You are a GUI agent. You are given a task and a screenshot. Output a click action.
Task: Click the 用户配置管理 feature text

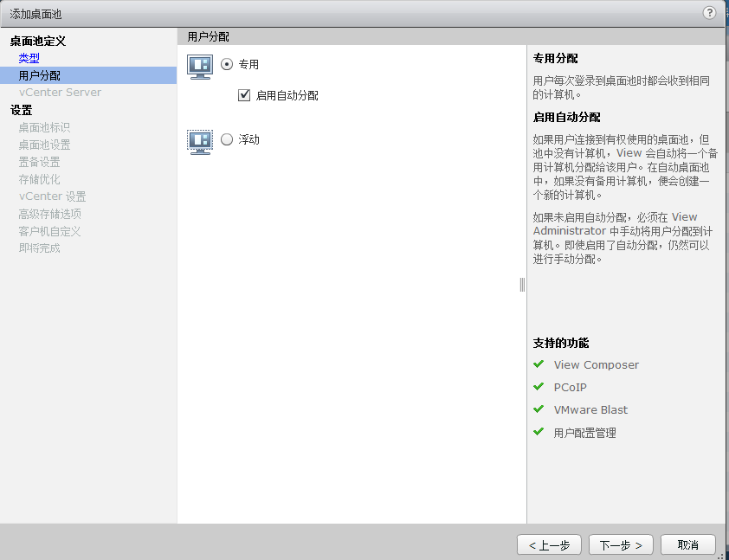(585, 433)
